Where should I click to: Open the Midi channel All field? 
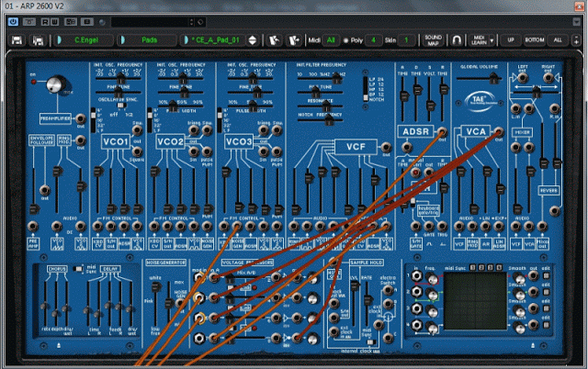331,40
